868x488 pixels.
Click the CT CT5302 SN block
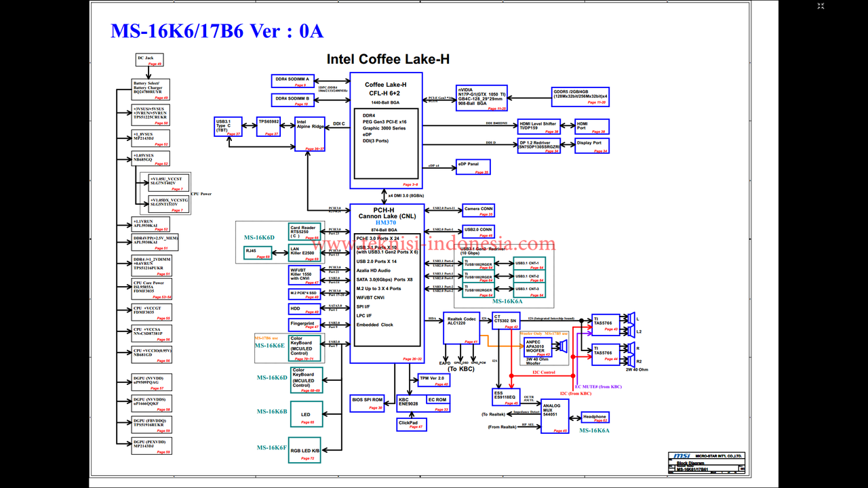point(505,321)
